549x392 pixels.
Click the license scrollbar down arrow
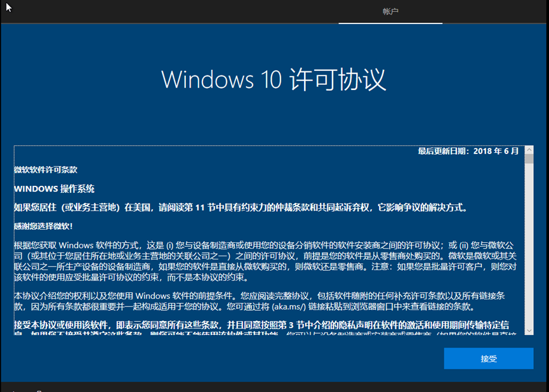pos(529,330)
